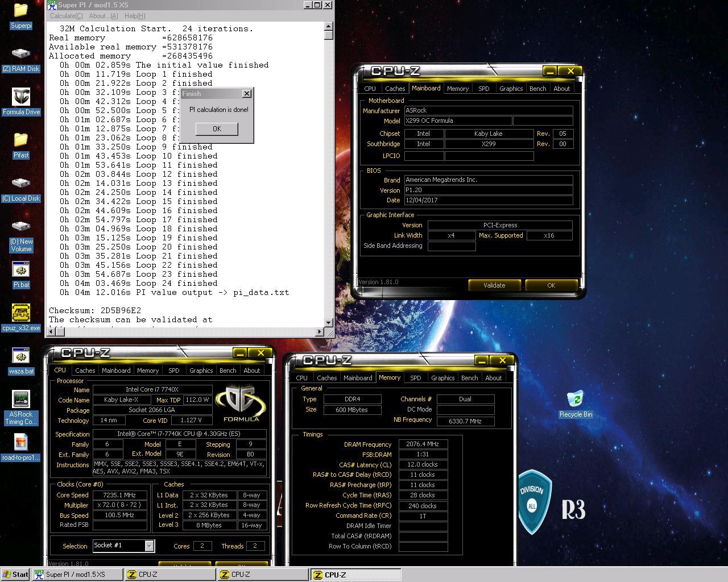Click the DRAM Frequency value 2076.4 MHz
Viewport: 728px width, 582px height.
coord(423,444)
